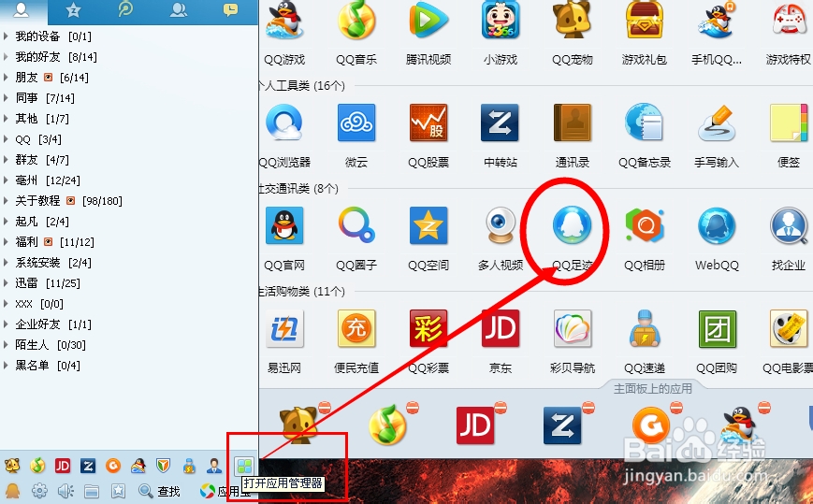Open the QQ团购 app icon

point(717,328)
